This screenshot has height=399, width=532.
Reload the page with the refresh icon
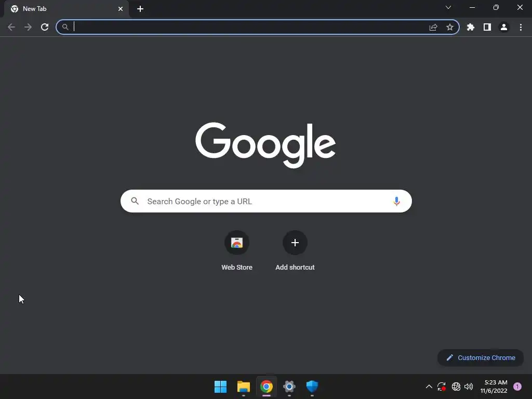pos(45,27)
